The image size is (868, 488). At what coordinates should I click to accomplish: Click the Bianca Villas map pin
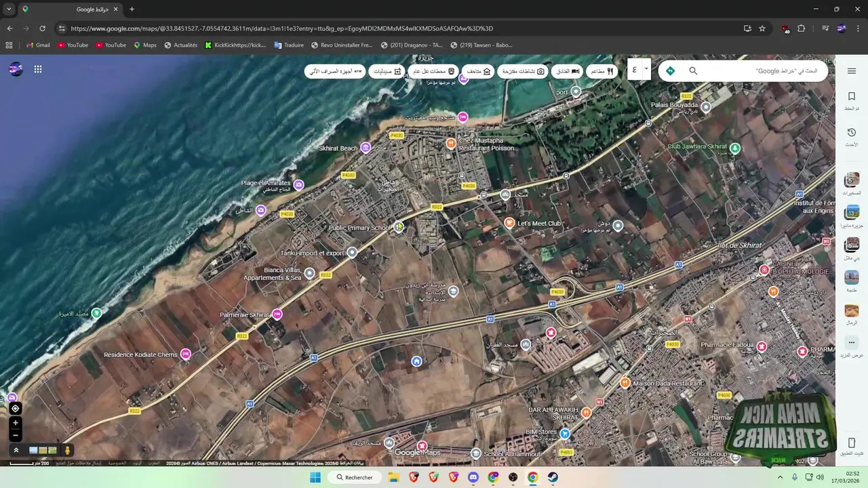310,273
